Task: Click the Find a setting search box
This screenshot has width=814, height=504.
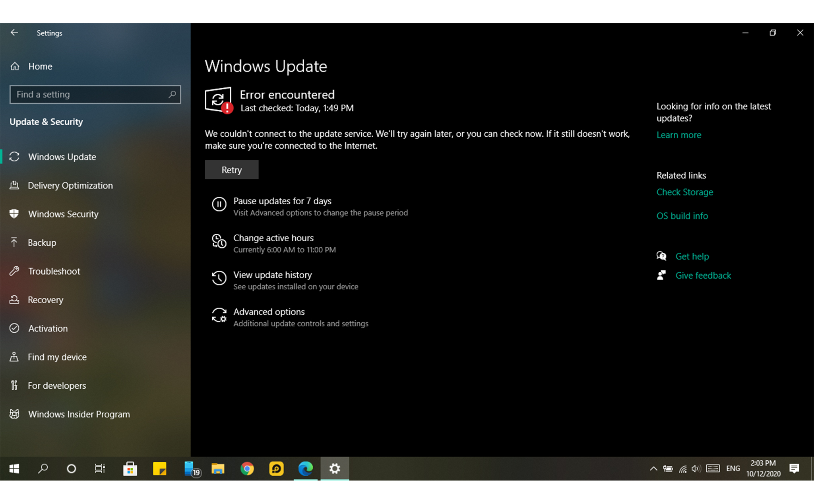Action: pos(91,95)
